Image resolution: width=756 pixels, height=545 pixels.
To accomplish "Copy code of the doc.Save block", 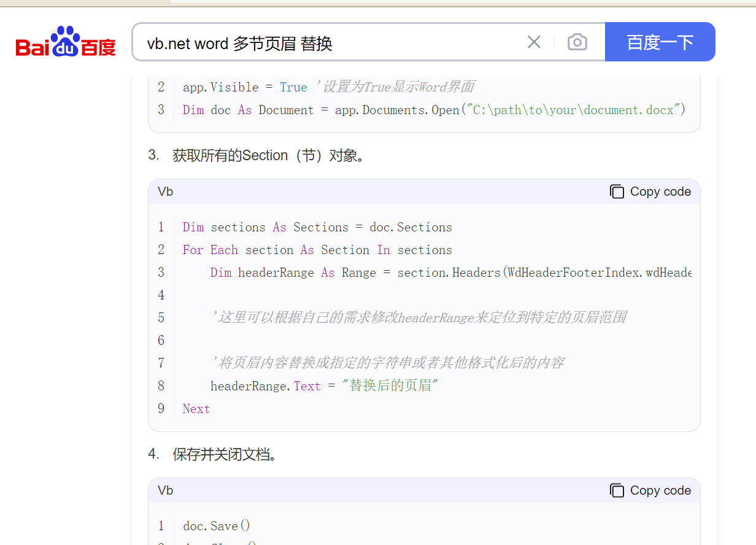I will click(650, 490).
